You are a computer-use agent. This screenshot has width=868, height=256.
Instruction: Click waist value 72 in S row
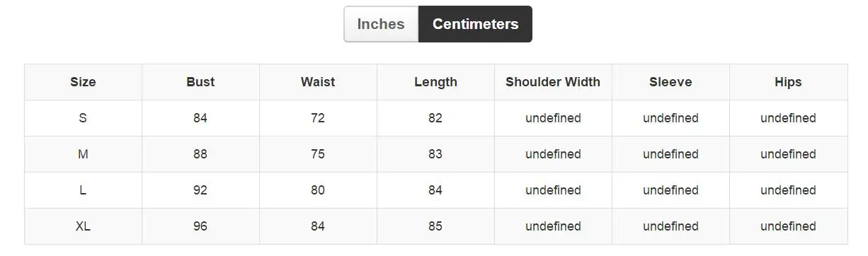point(318,118)
